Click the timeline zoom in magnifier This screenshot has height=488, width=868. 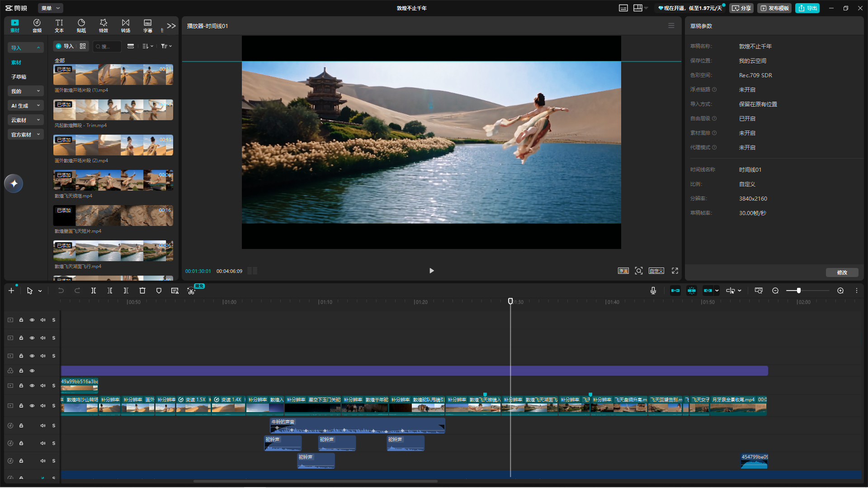tap(840, 291)
